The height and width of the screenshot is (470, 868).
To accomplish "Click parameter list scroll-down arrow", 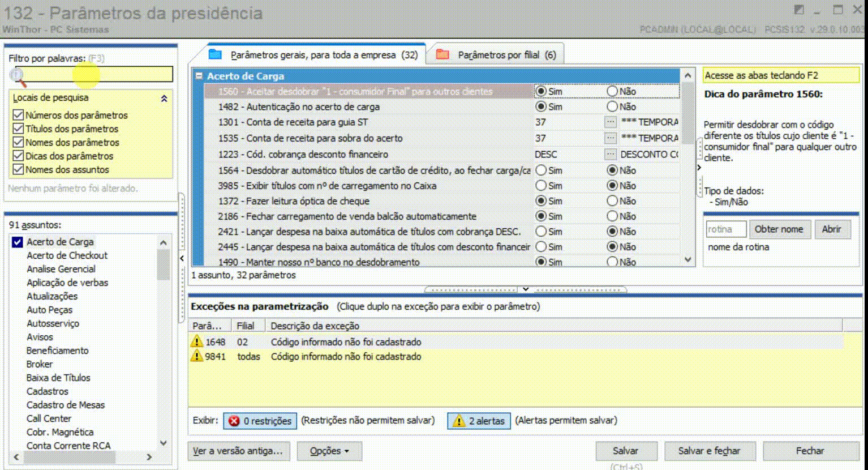I will click(x=687, y=259).
